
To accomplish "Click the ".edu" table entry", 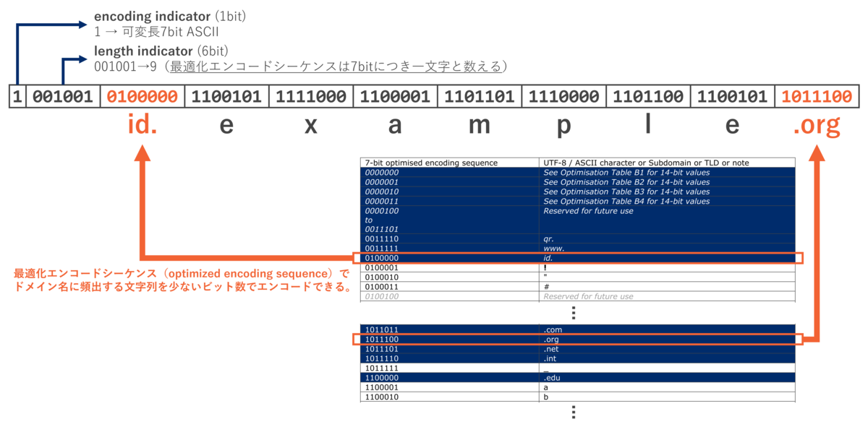I will 552,377.
